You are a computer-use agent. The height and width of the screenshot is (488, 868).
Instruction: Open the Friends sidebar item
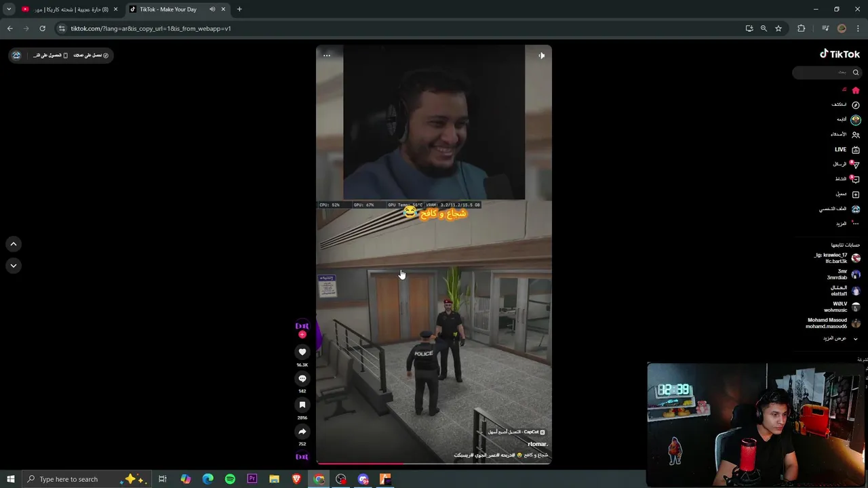pyautogui.click(x=845, y=134)
